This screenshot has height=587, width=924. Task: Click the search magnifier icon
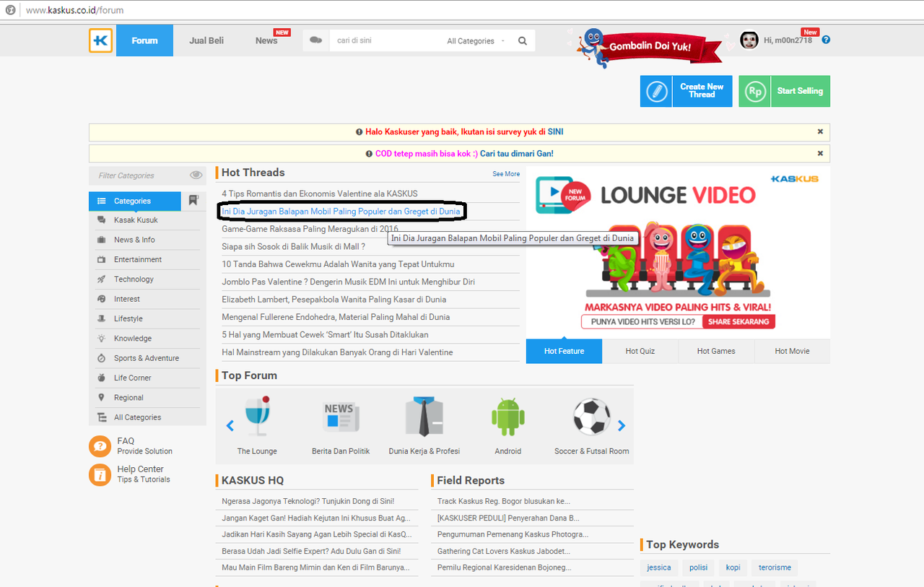523,41
